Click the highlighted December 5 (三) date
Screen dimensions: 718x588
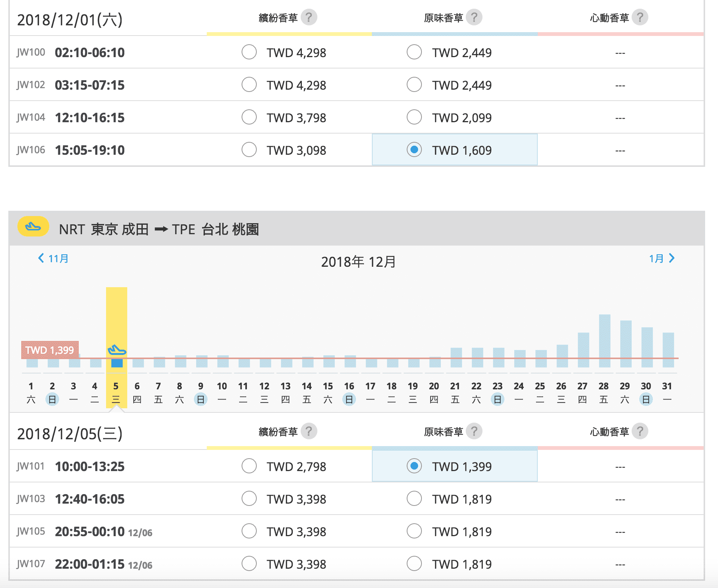click(x=116, y=393)
